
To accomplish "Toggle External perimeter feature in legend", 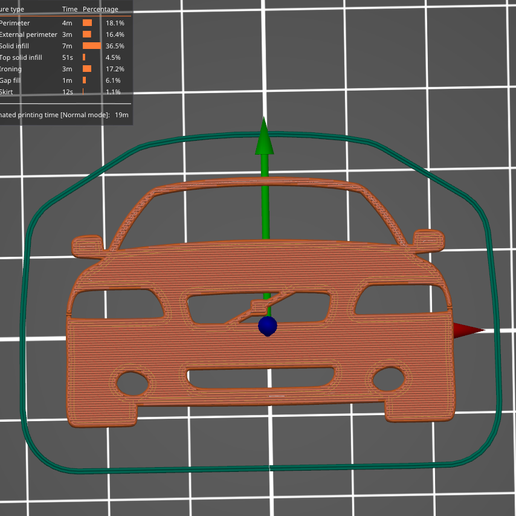I will [65, 34].
